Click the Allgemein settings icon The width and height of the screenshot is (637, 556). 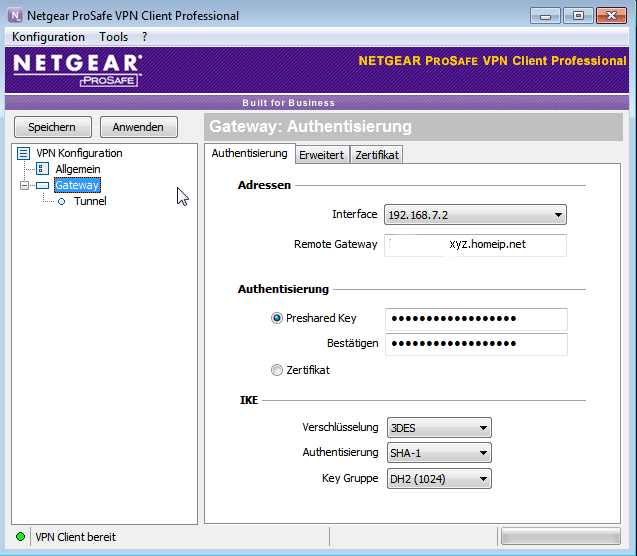[x=42, y=169]
